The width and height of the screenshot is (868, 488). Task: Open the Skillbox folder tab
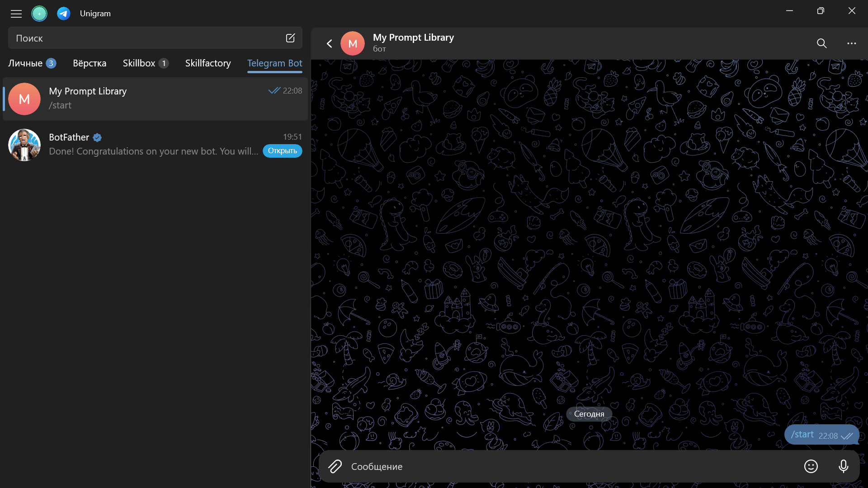click(139, 63)
